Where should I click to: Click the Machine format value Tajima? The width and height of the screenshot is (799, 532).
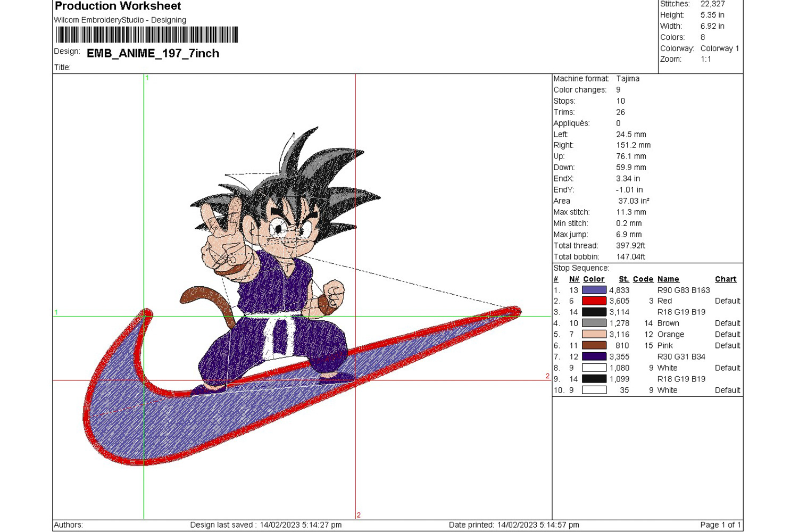[628, 79]
